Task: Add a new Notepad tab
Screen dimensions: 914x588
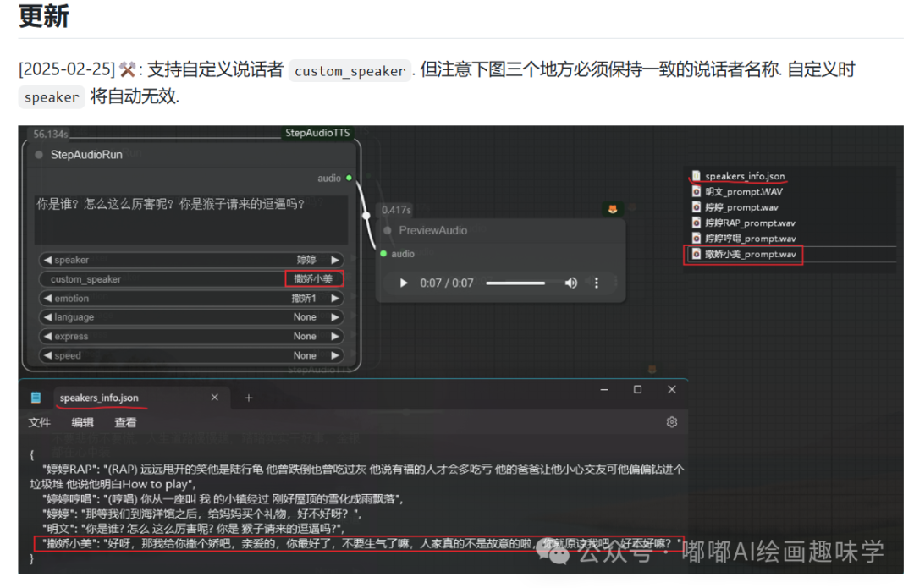Action: tap(248, 398)
